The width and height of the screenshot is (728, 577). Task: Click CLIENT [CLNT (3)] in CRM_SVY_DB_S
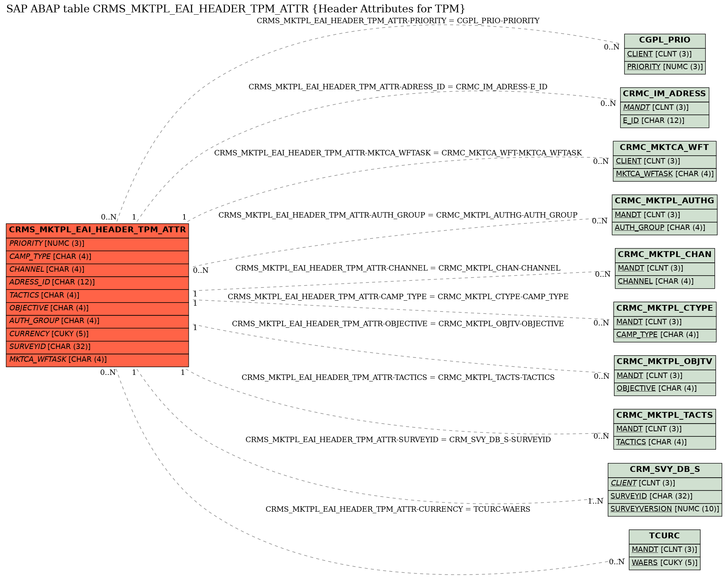point(665,483)
